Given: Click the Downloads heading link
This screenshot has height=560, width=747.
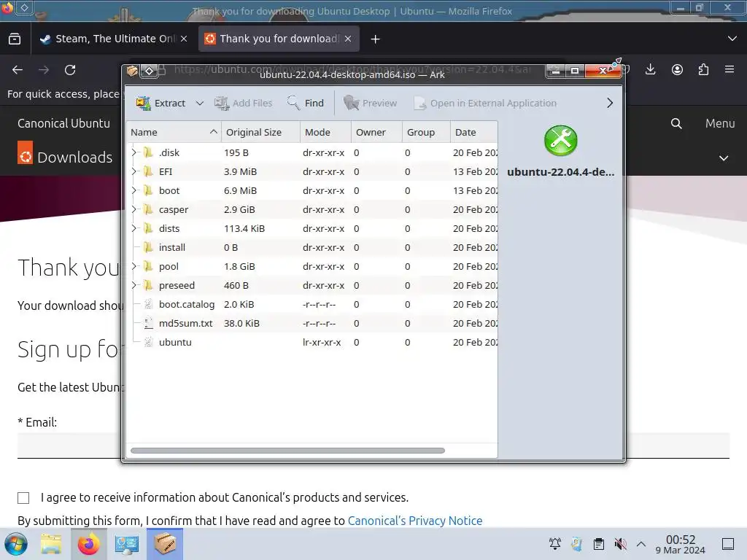Looking at the screenshot, I should (x=75, y=157).
